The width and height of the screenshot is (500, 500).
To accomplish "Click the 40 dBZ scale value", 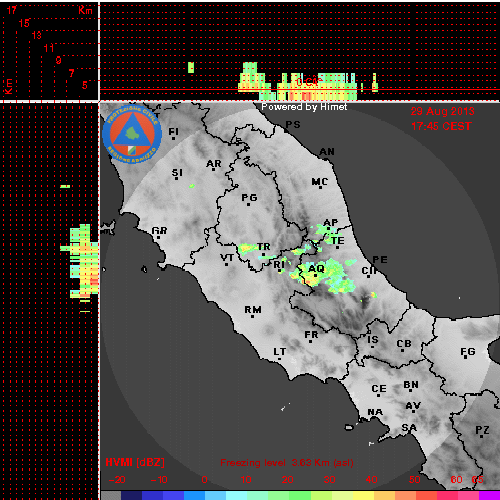I will pos(371,480).
